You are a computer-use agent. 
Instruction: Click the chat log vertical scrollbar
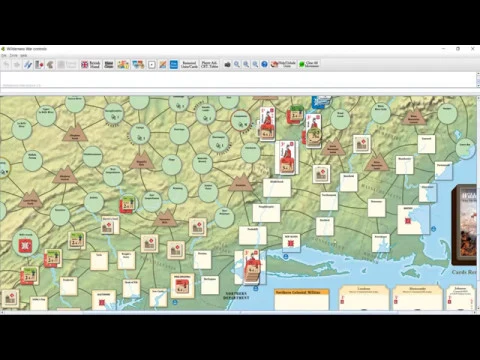tap(478, 80)
